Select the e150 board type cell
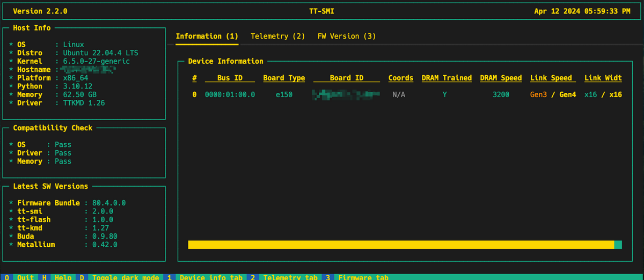 [x=284, y=94]
